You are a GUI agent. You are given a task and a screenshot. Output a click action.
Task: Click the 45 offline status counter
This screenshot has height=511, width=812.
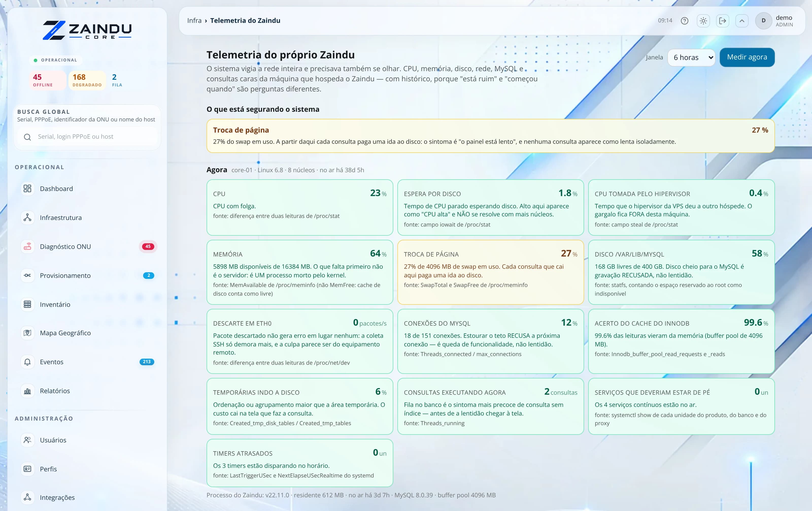[x=47, y=80]
